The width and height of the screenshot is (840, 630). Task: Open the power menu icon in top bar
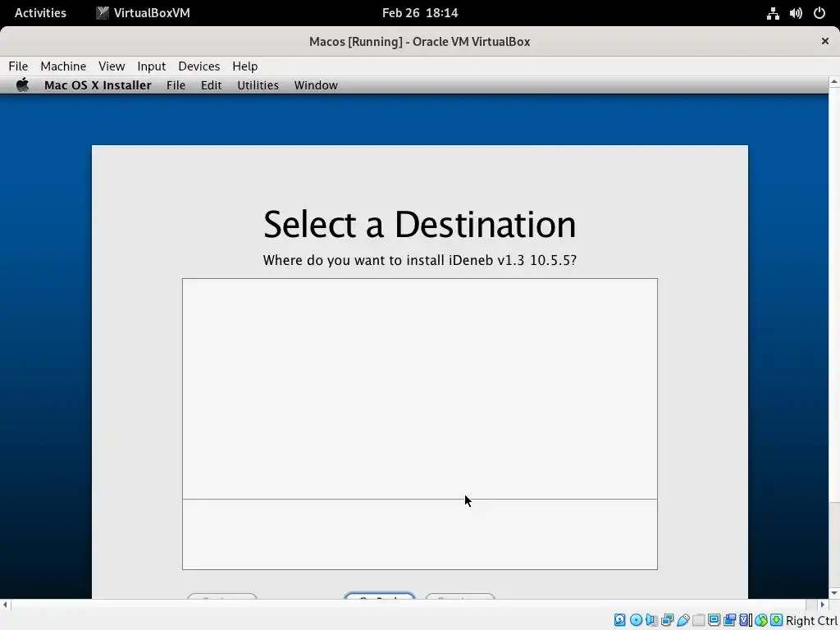click(819, 13)
